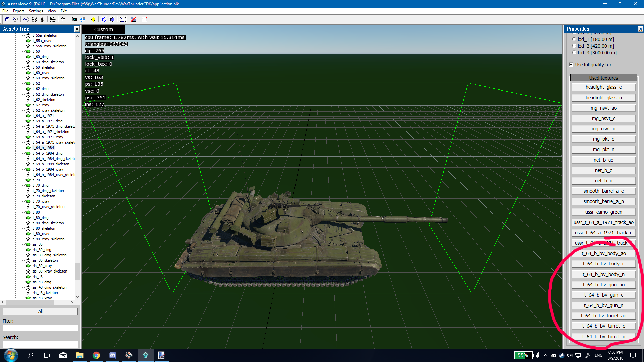Toggle the wireframe cube toolbar icon

(104, 19)
